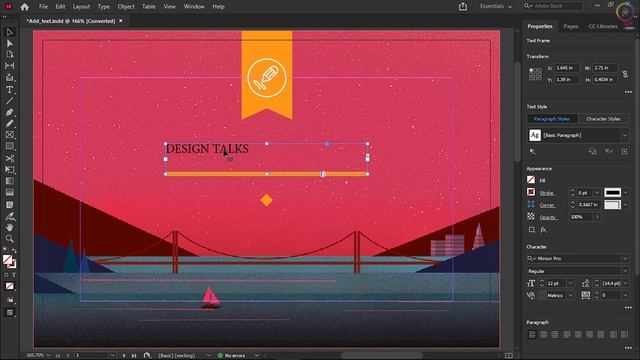640x360 pixels.
Task: Click the create new style icon
Action: click(624, 151)
